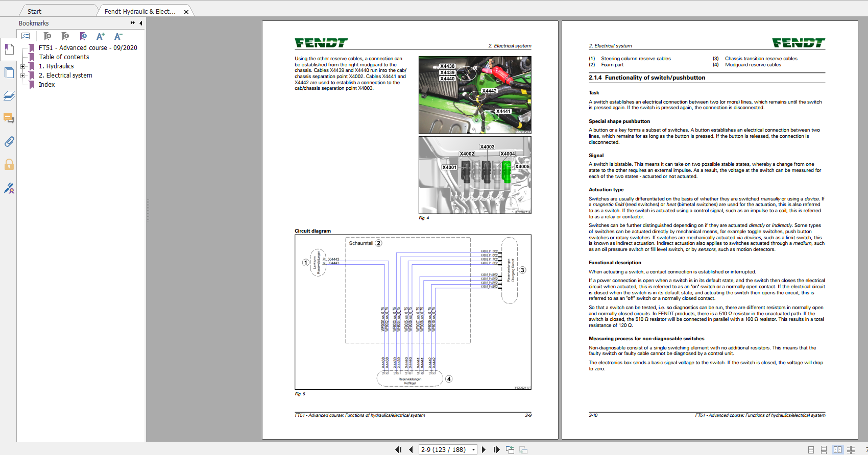The height and width of the screenshot is (455, 868).
Task: Open the Bookmarks panel sidebar icon
Action: pos(9,49)
